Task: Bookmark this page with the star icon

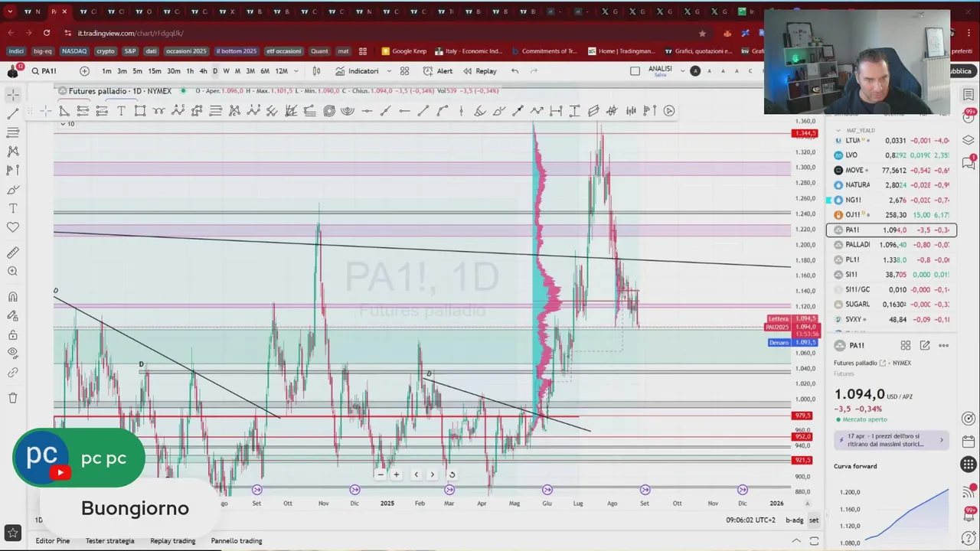Action: pos(702,33)
